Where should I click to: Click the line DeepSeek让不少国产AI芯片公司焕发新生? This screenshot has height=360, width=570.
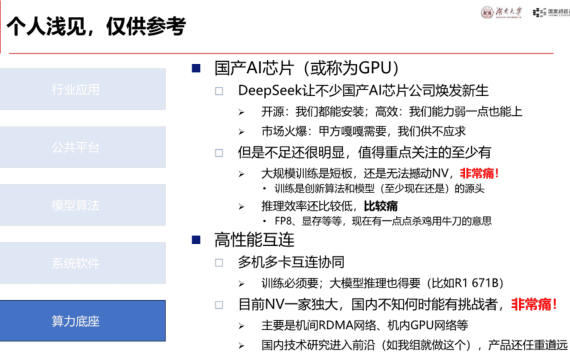(x=363, y=91)
